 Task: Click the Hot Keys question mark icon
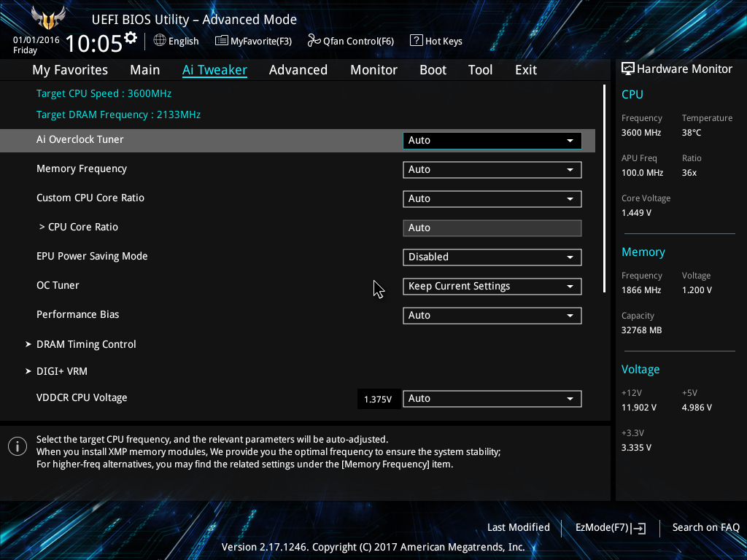tap(416, 41)
